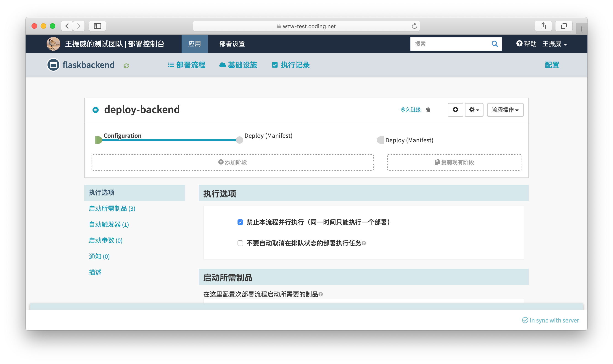Viewport: 613px width, 364px height.
Task: Copy the permanent link with the clipboard icon
Action: pyautogui.click(x=428, y=110)
